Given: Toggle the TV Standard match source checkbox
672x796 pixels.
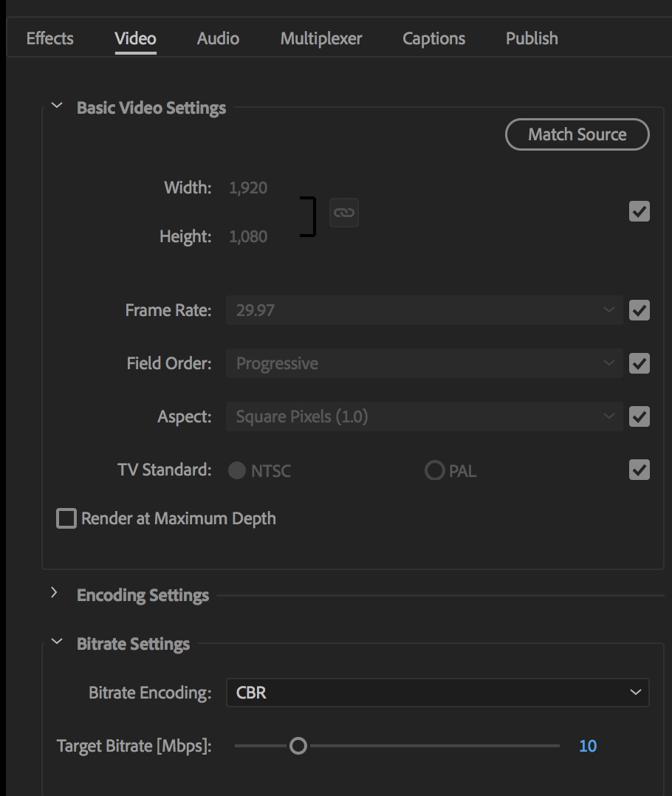Looking at the screenshot, I should pos(640,470).
